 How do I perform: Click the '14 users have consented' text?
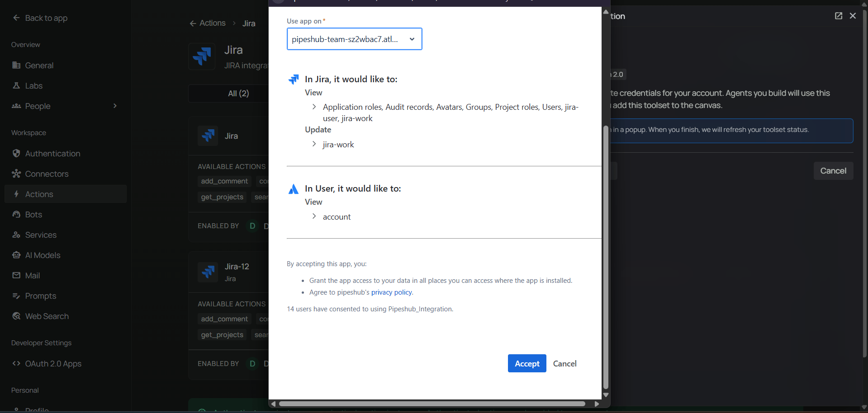coord(370,309)
